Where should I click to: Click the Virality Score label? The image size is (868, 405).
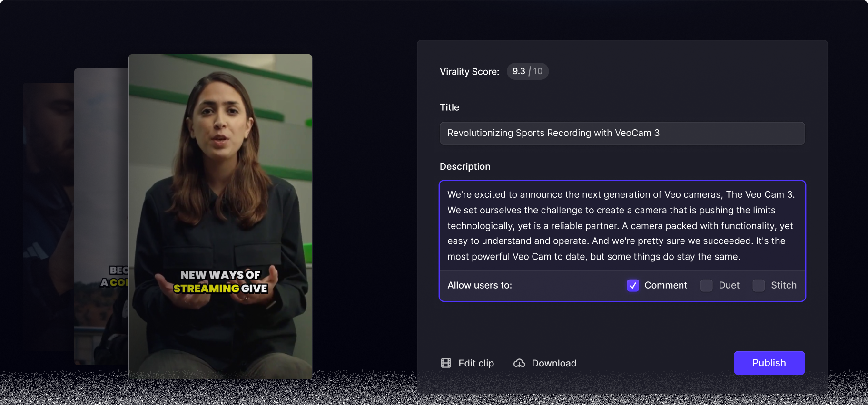pyautogui.click(x=469, y=72)
